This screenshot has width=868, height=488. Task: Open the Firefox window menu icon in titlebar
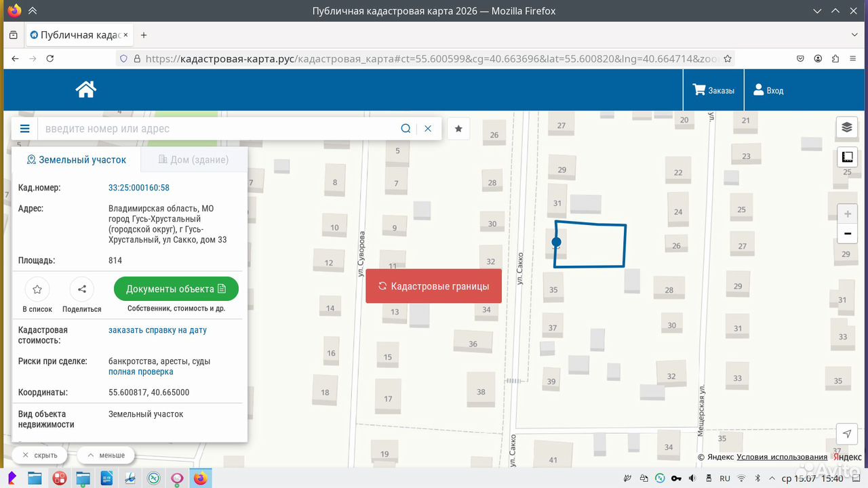pyautogui.click(x=14, y=11)
